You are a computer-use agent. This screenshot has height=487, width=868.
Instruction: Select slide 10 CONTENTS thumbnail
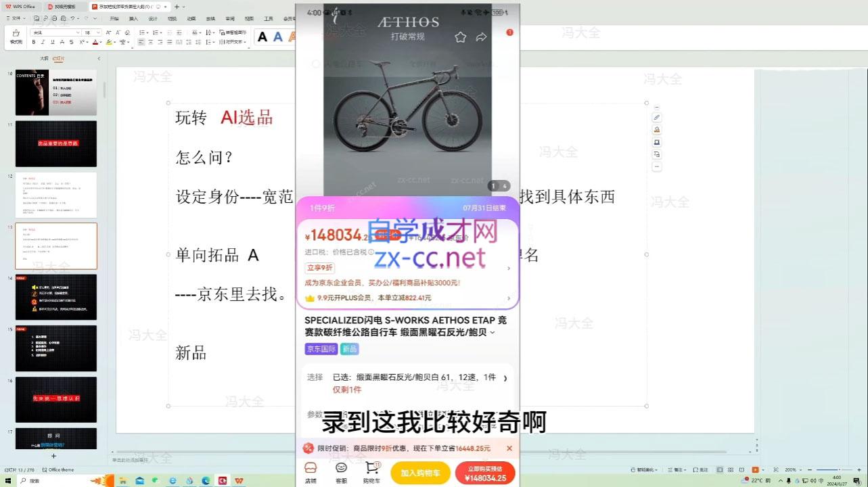click(56, 92)
